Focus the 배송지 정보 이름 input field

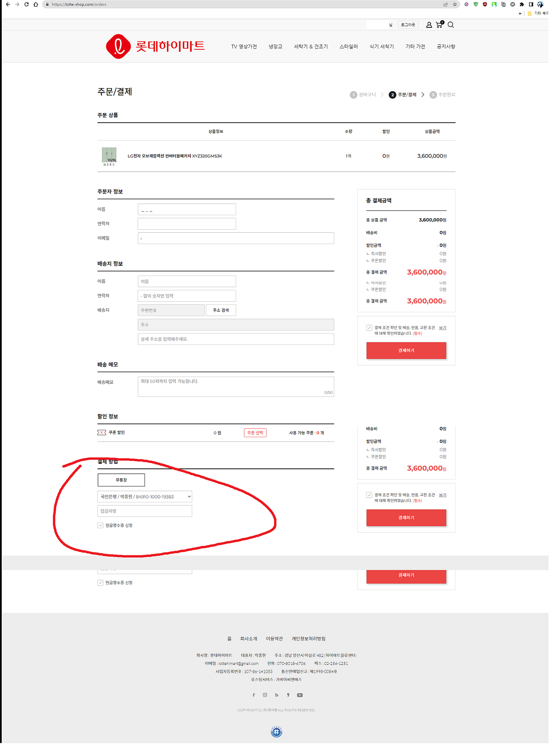[187, 282]
